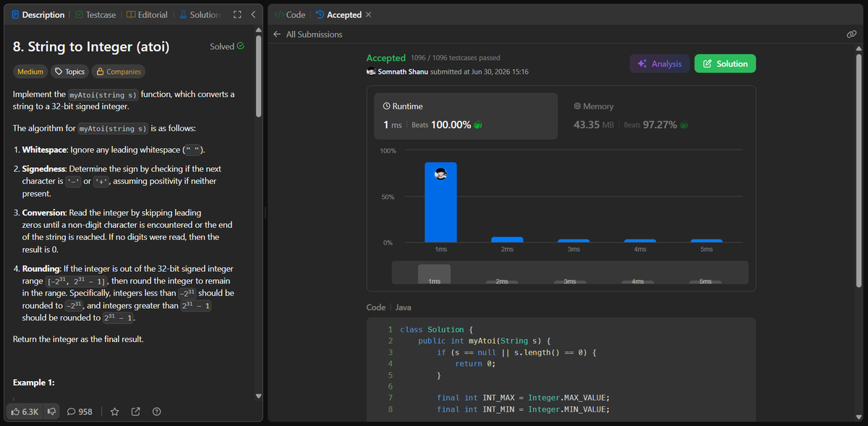This screenshot has height=426, width=868.
Task: Open the help question mark icon
Action: 156,412
